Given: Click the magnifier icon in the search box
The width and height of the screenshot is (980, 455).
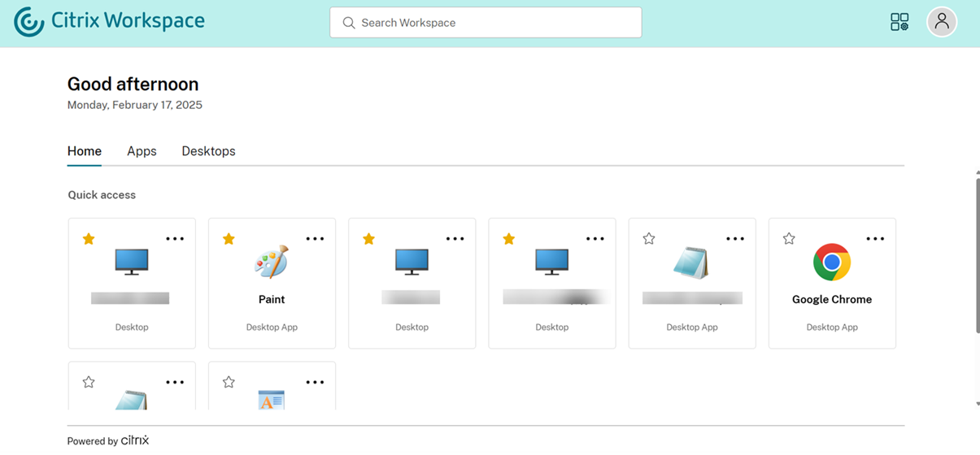Looking at the screenshot, I should (349, 23).
